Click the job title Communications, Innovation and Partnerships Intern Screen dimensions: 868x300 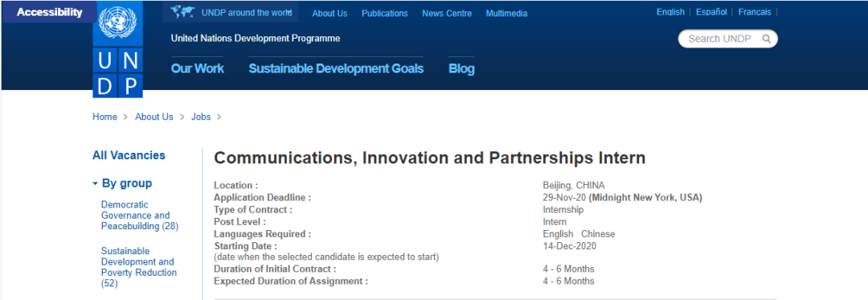pos(429,158)
